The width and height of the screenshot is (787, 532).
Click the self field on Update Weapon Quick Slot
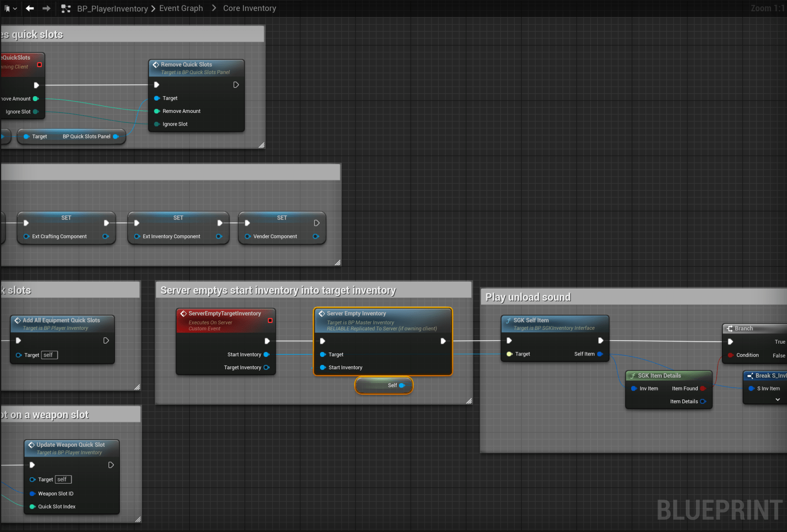coord(63,479)
